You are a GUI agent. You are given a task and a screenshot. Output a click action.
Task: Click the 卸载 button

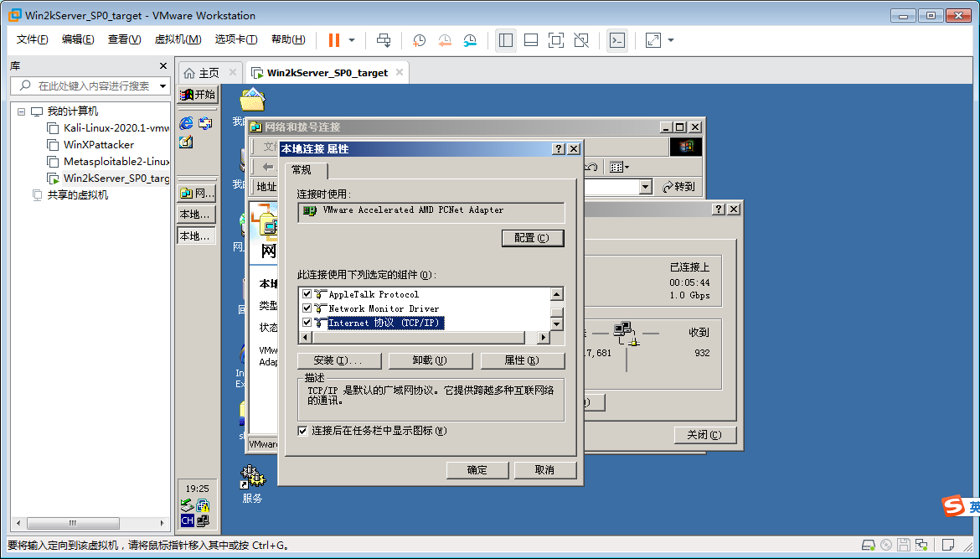point(430,360)
